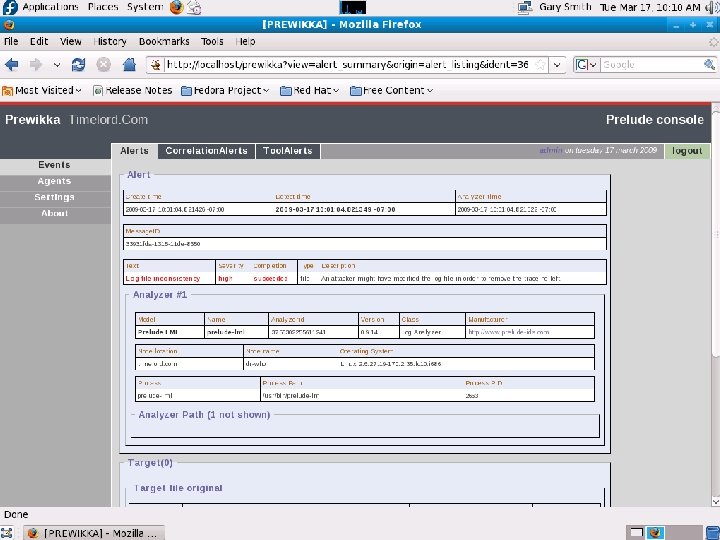Select the PREWIKKA Firefox taskbar button

(x=94, y=533)
